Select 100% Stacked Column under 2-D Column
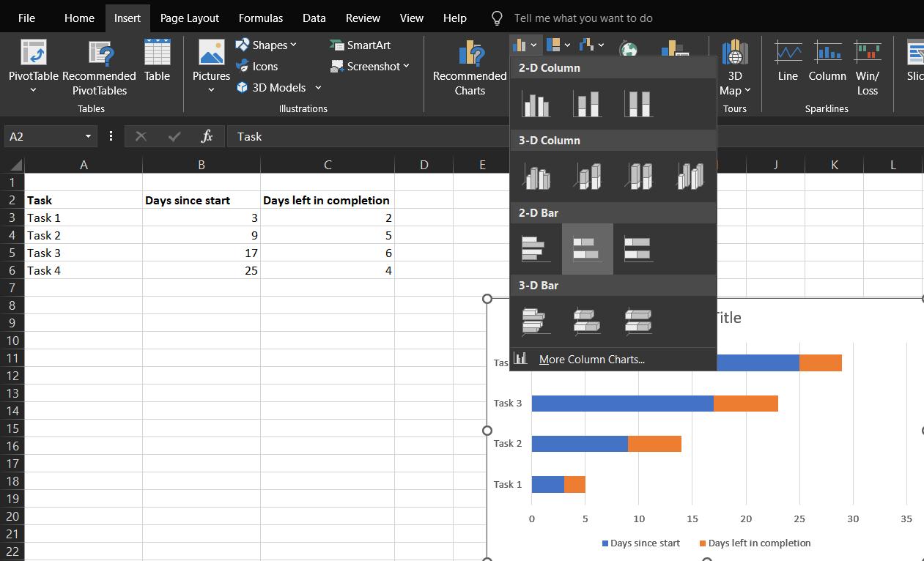 pyautogui.click(x=638, y=103)
